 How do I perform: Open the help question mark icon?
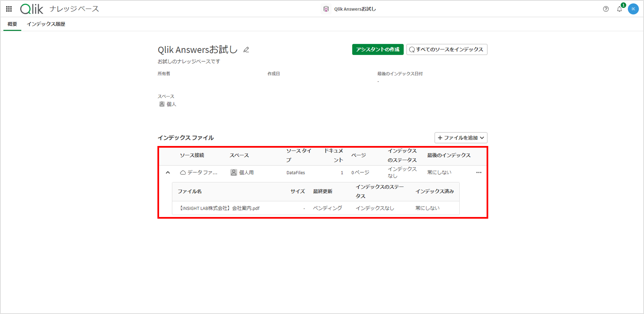(x=606, y=9)
